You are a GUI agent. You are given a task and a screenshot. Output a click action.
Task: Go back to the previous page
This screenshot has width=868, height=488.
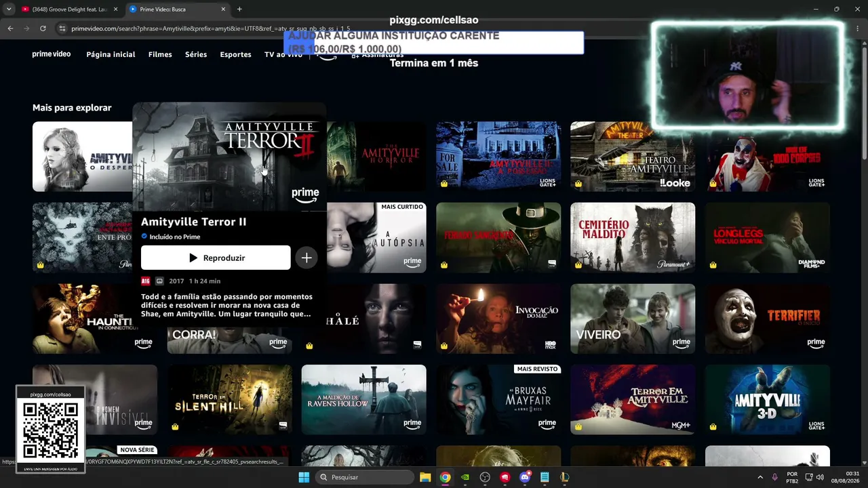coord(10,28)
